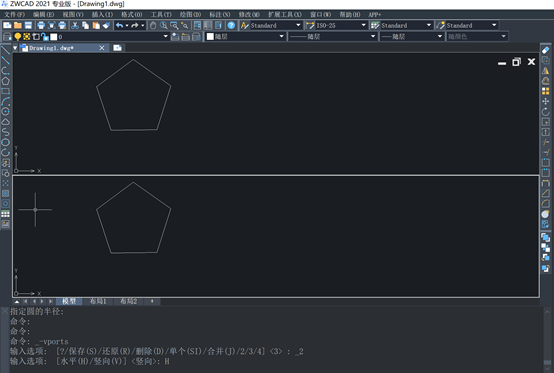The height and width of the screenshot is (373, 554).
Task: Open the 文件(F) menu
Action: pos(14,14)
